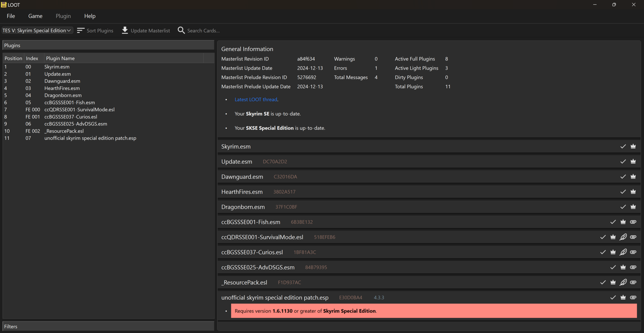
Task: Click the master crown icon on Dawnguard.esm card
Action: [633, 177]
